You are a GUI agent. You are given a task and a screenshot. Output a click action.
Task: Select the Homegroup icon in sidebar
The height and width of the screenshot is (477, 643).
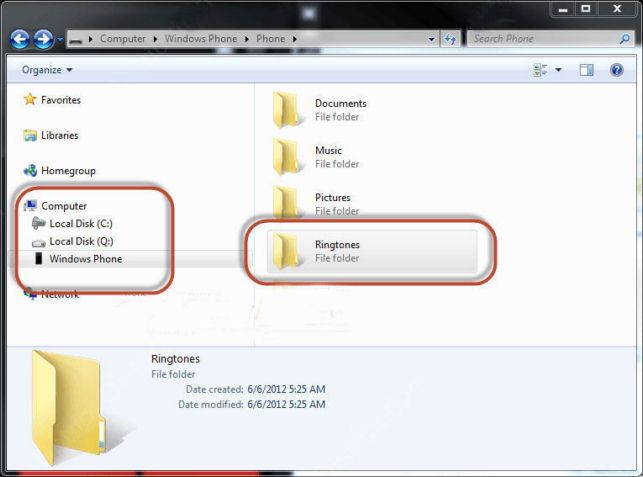[30, 170]
